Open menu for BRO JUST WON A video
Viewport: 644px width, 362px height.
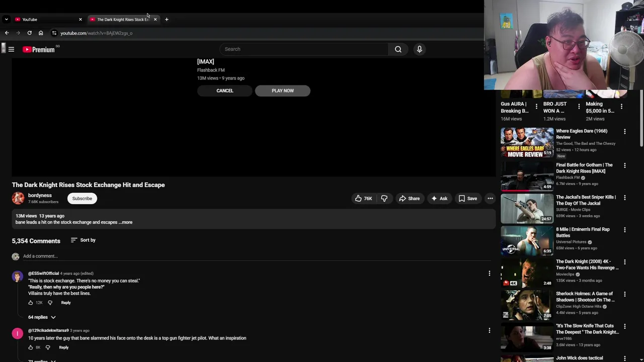click(x=579, y=107)
